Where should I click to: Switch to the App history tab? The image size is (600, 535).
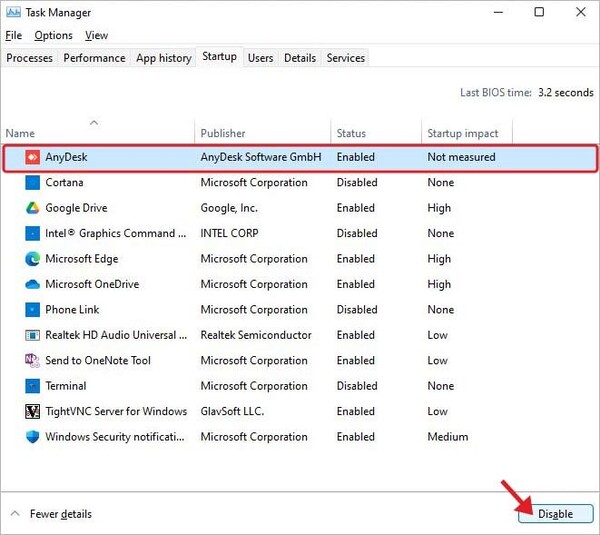click(164, 58)
